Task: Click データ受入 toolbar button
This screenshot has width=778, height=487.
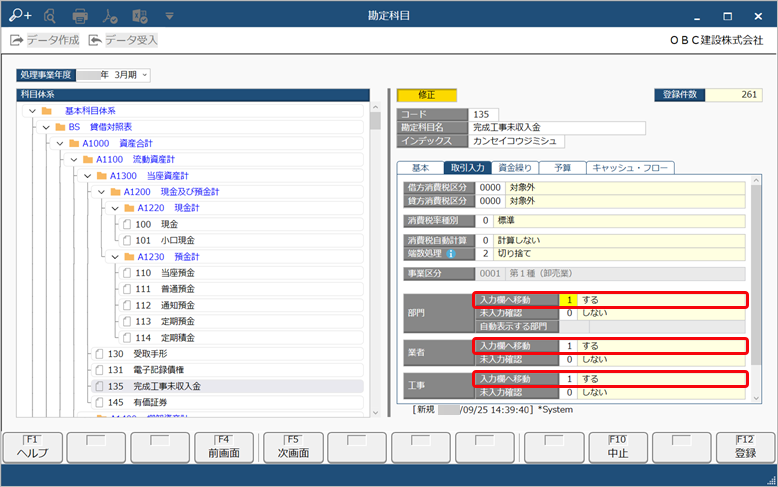Action: (123, 40)
